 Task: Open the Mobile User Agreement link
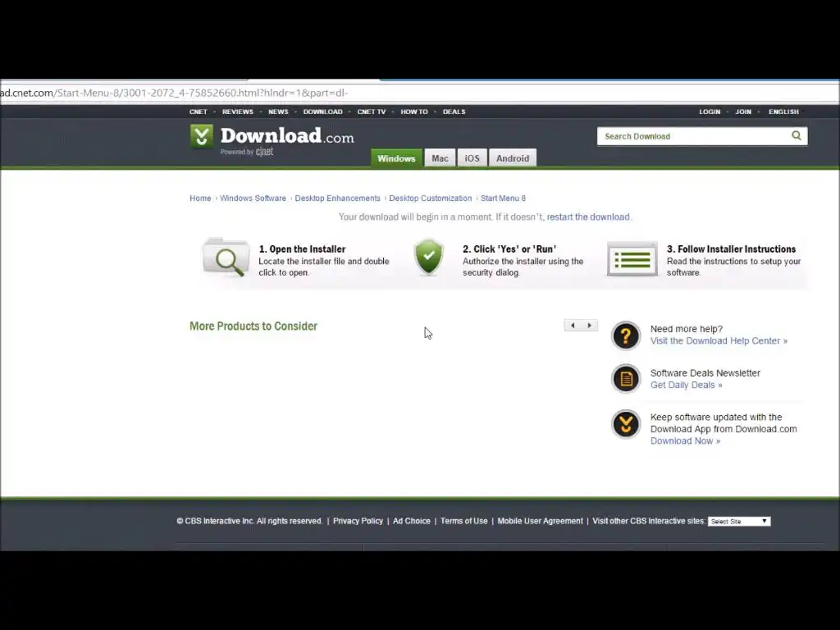coord(540,521)
